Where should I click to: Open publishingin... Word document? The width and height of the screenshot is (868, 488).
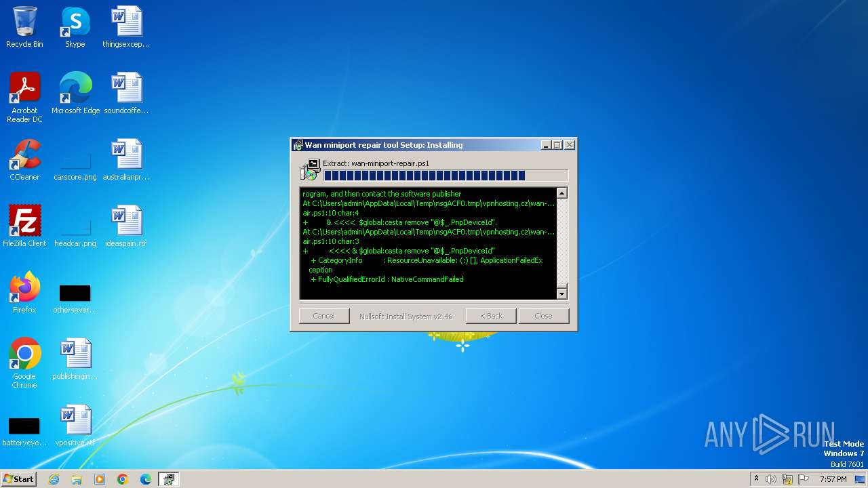75,359
